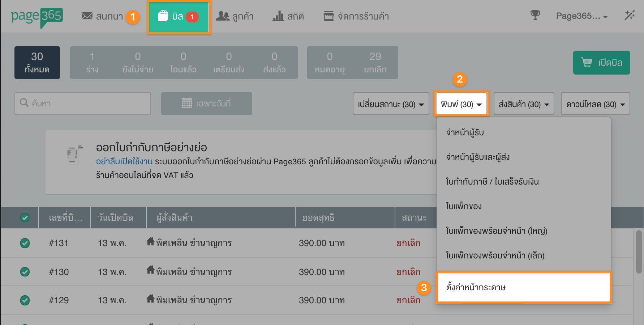The height and width of the screenshot is (325, 644).
Task: Filter by เตรียมส่ง ready-to-ship bills
Action: point(229,63)
